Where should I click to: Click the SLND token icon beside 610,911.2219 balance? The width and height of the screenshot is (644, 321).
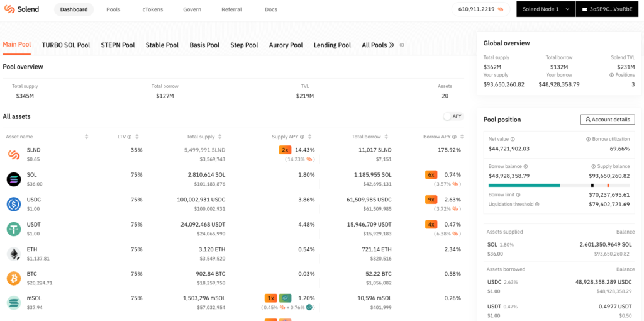[501, 9]
